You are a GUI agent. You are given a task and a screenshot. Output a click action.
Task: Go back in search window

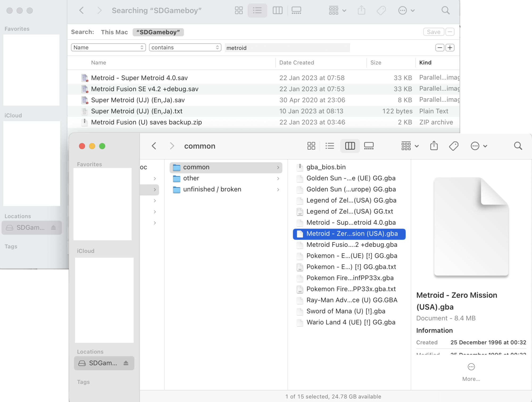(x=81, y=10)
